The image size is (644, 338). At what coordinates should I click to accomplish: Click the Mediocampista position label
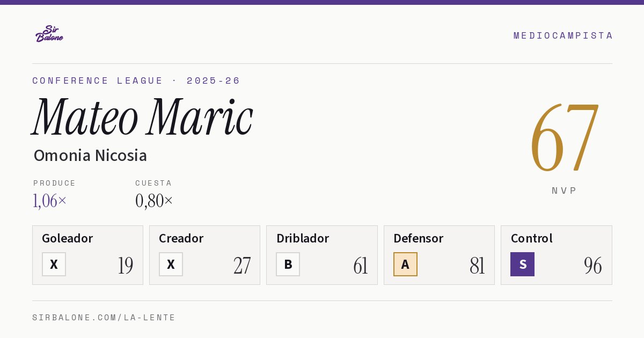(x=563, y=35)
